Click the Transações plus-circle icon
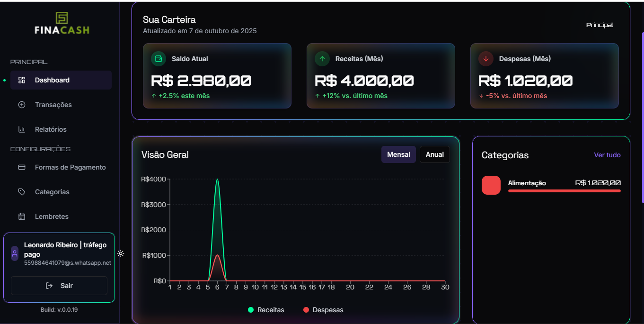 click(x=22, y=105)
